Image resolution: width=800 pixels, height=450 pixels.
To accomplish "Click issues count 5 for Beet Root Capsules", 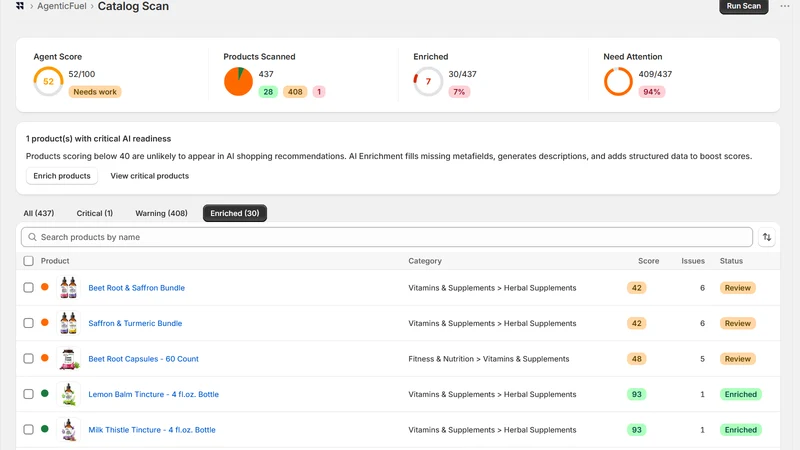I will coord(703,359).
